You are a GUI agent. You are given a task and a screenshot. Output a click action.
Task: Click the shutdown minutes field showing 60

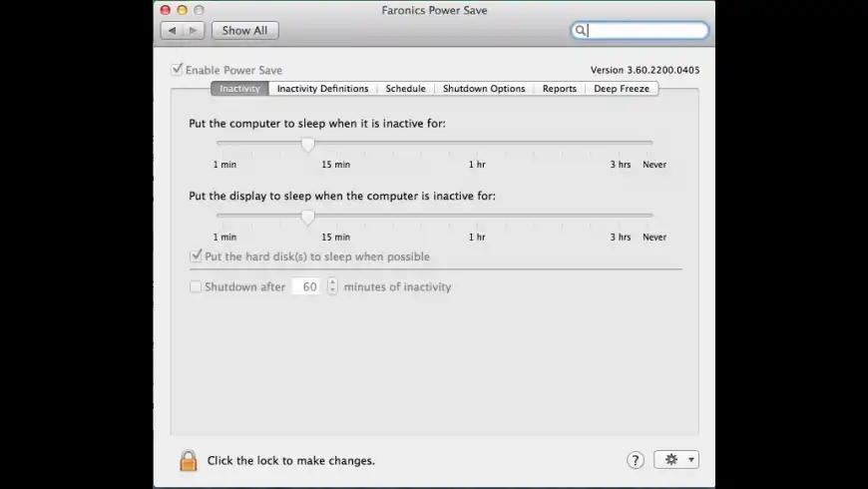[306, 286]
